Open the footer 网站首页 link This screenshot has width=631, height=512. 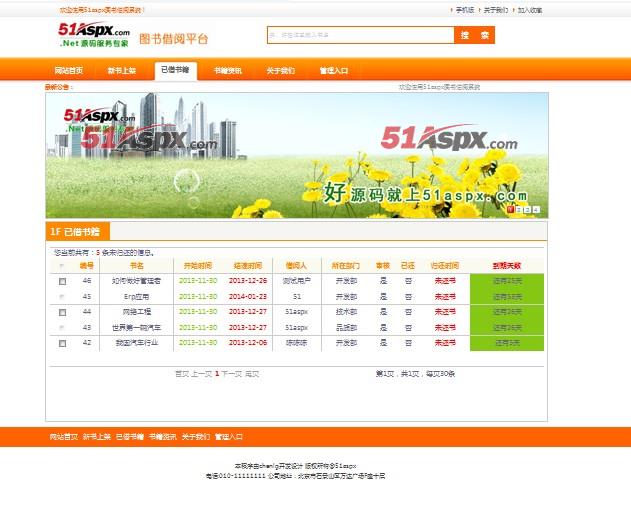(x=64, y=437)
